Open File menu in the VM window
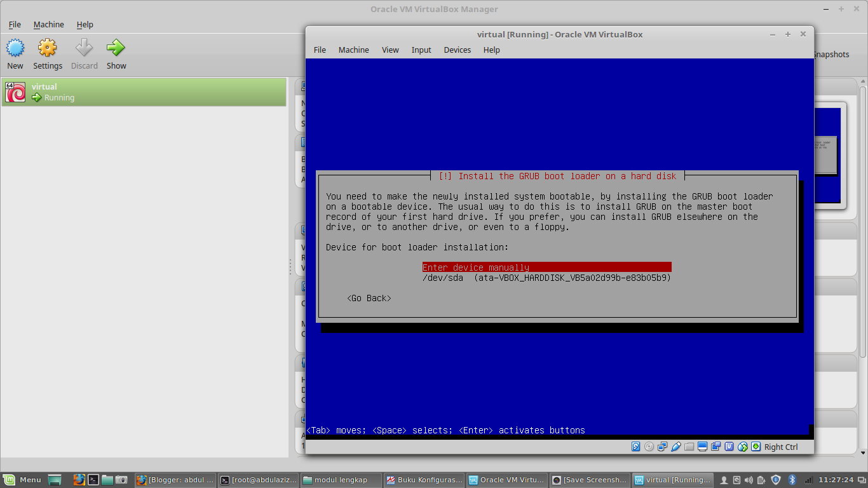868x488 pixels. [x=320, y=50]
